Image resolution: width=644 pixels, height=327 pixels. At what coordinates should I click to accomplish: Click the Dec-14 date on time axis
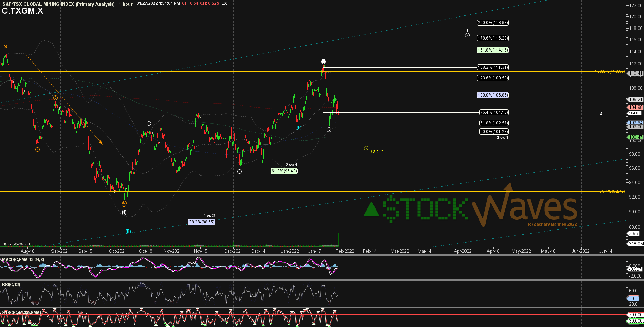pos(258,251)
